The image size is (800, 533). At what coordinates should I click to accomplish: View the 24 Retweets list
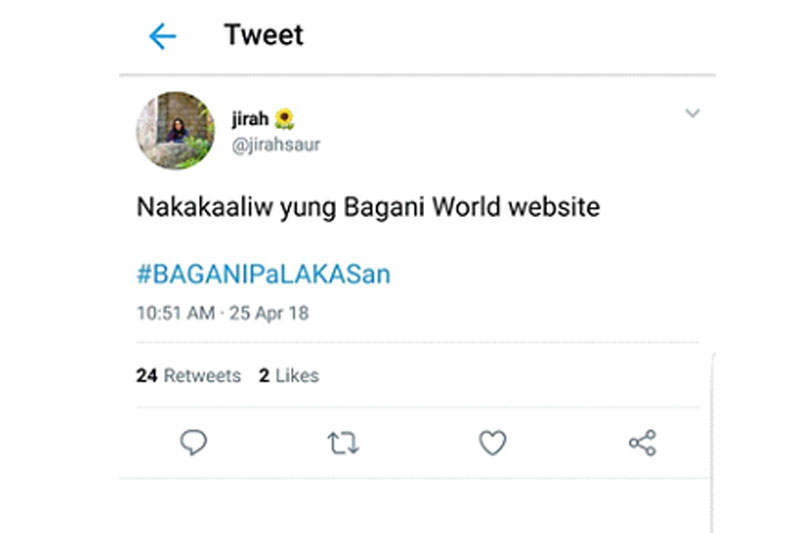point(188,375)
